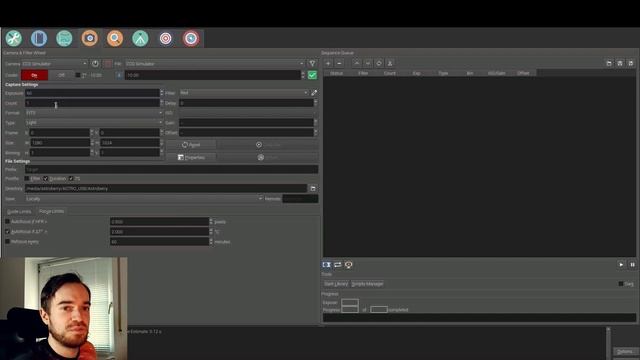The height and width of the screenshot is (360, 640).
Task: Switch to the Guide Limits tab
Action: [x=19, y=211]
